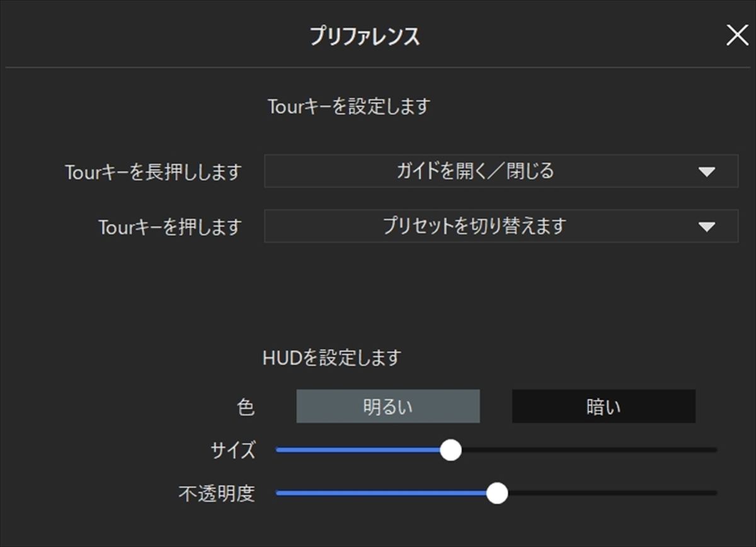This screenshot has width=756, height=547.
Task: Open the Tourキーを長押しします dropdown
Action: [501, 171]
